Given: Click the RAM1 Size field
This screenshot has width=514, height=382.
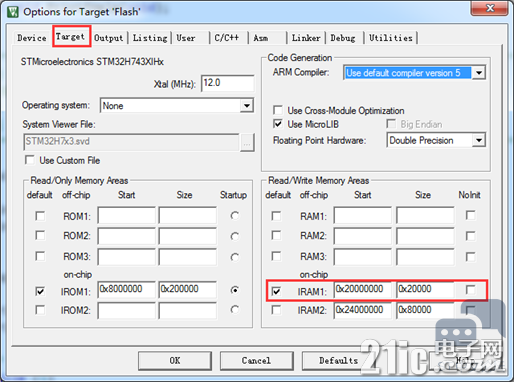Looking at the screenshot, I should point(425,215).
